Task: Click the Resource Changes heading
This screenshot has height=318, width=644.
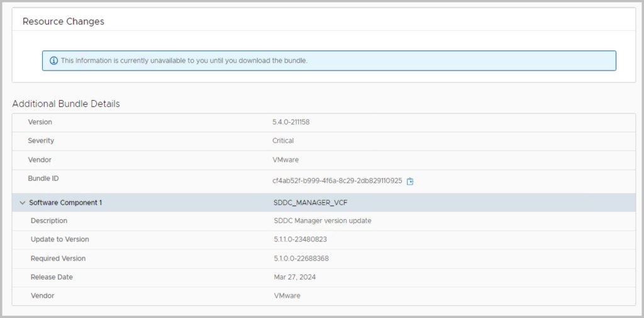Action: [x=64, y=21]
